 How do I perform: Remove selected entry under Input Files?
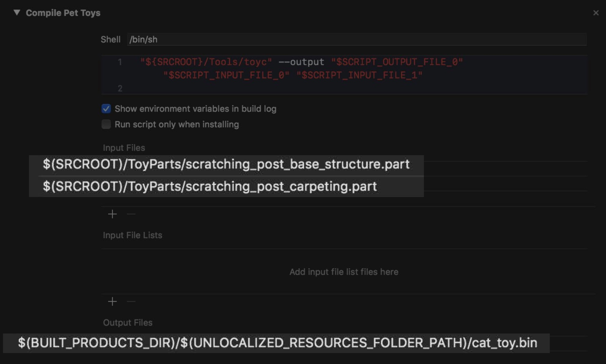coord(131,214)
